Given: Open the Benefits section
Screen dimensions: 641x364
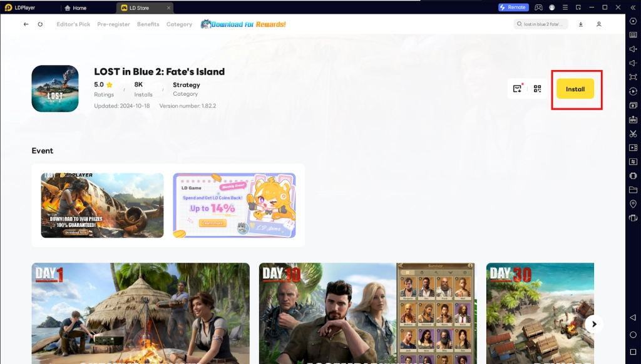Looking at the screenshot, I should (x=148, y=24).
